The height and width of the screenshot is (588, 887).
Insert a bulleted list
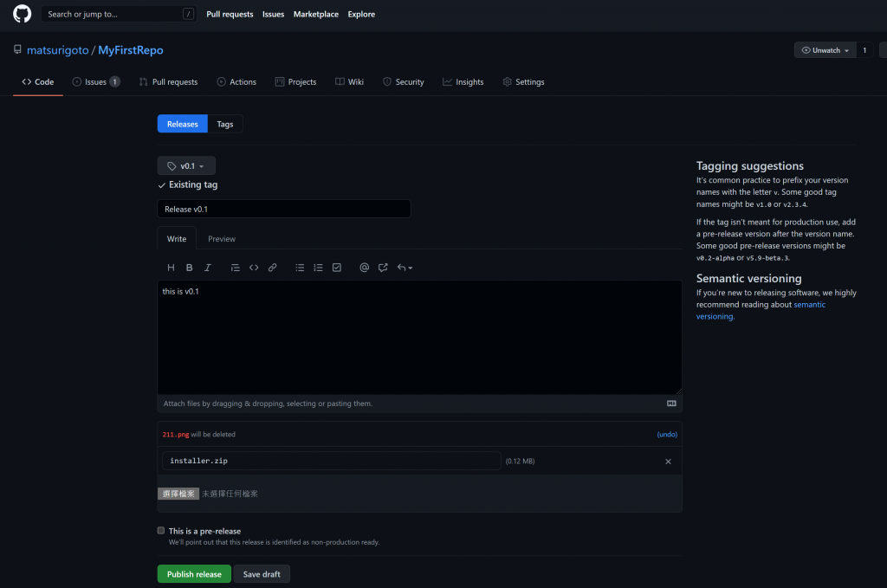coord(300,268)
